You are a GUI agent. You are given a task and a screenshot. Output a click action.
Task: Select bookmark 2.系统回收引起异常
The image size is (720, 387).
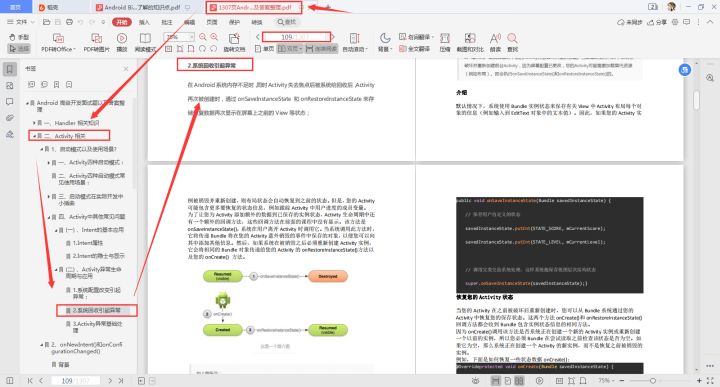tap(97, 310)
